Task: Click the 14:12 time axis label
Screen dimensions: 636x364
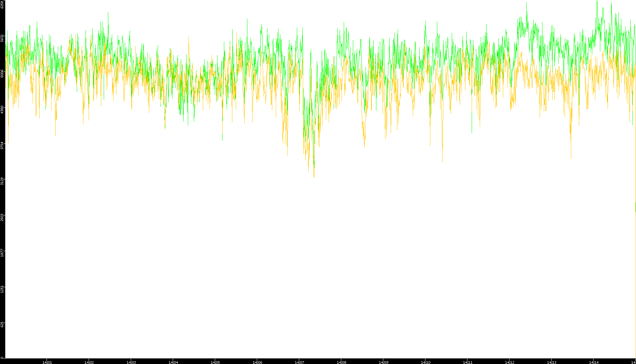Action: pos(510,362)
